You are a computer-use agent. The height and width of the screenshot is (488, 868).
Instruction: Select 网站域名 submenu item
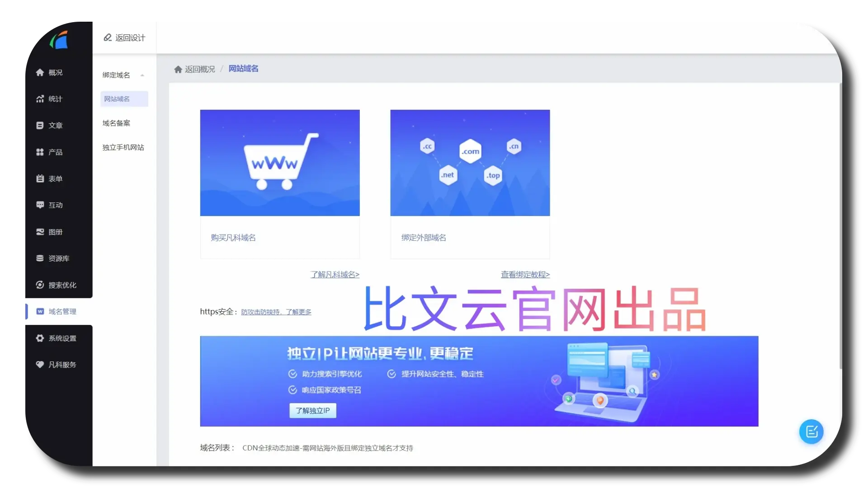click(124, 99)
